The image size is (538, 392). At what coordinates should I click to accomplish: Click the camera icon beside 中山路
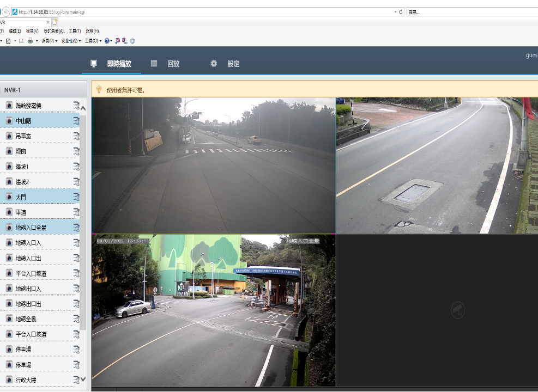9,120
